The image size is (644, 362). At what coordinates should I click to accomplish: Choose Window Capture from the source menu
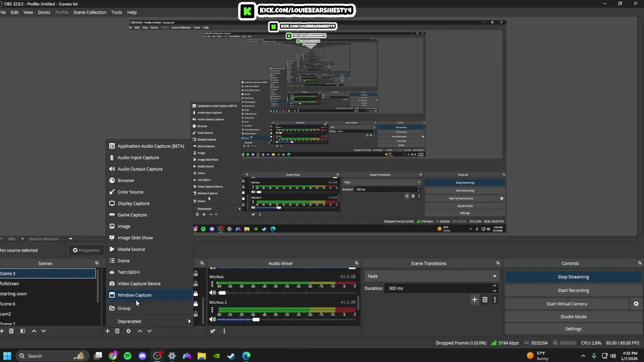[x=150, y=295]
